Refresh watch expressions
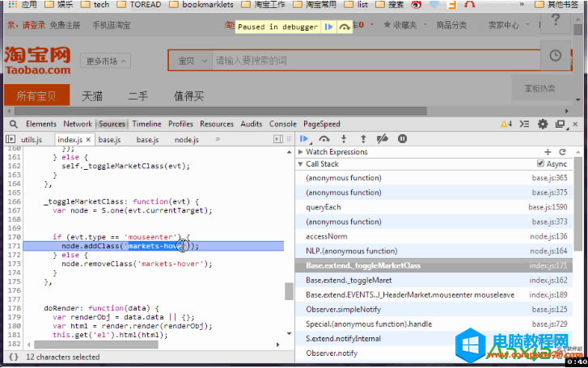 coord(561,152)
